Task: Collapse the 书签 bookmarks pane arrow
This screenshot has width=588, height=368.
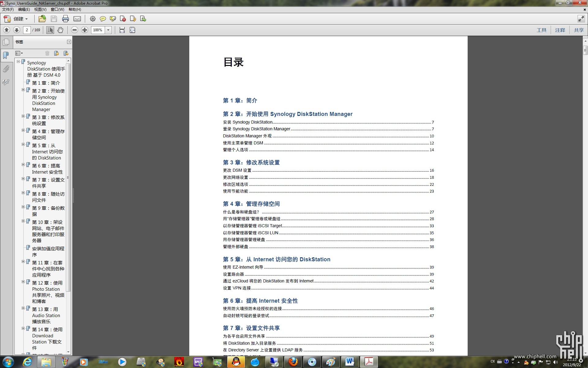Action: point(69,42)
